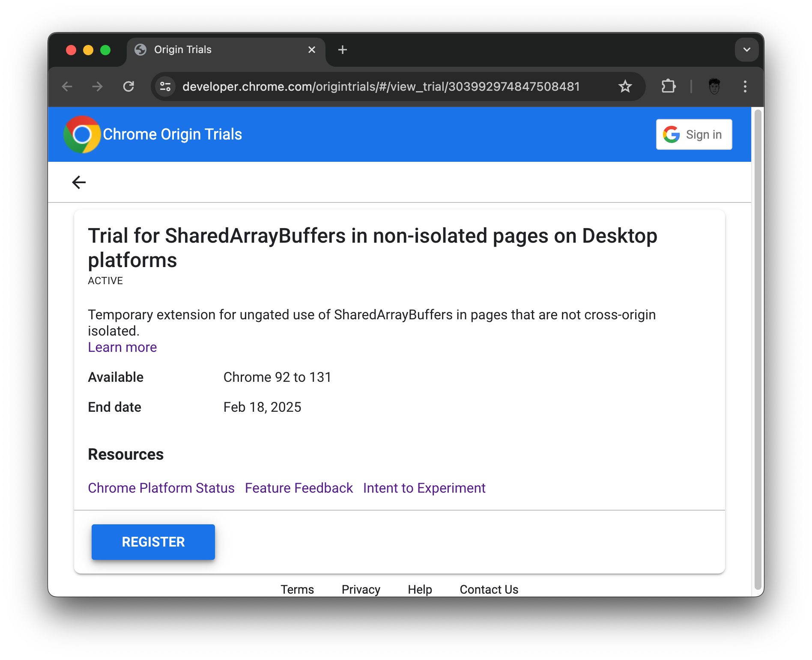Open the Learn more link
The height and width of the screenshot is (660, 812).
coord(122,347)
